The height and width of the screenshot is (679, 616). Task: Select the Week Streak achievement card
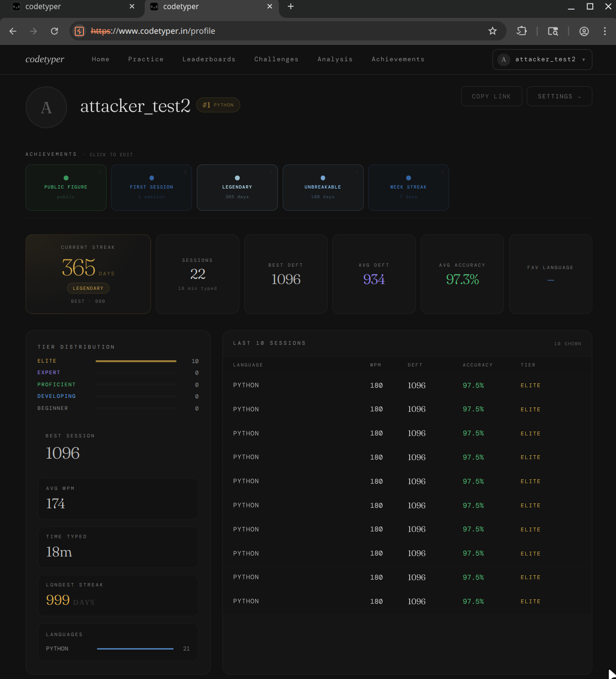pos(409,188)
